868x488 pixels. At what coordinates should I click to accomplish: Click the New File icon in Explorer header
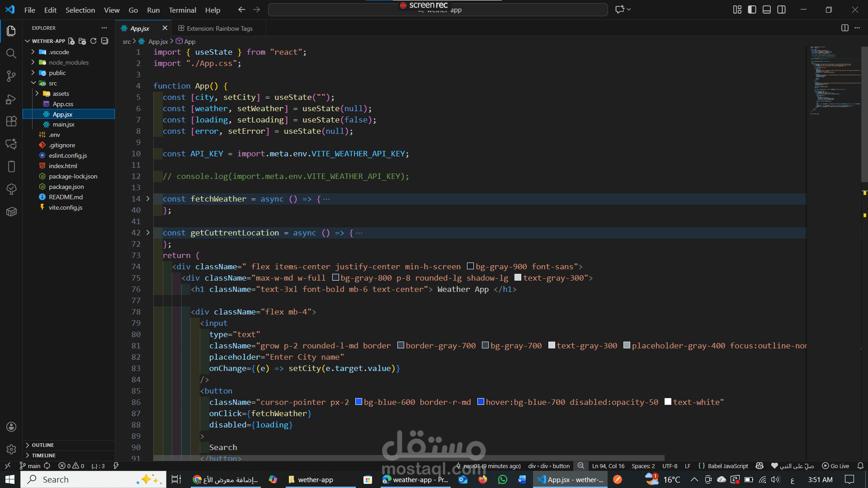tap(71, 41)
